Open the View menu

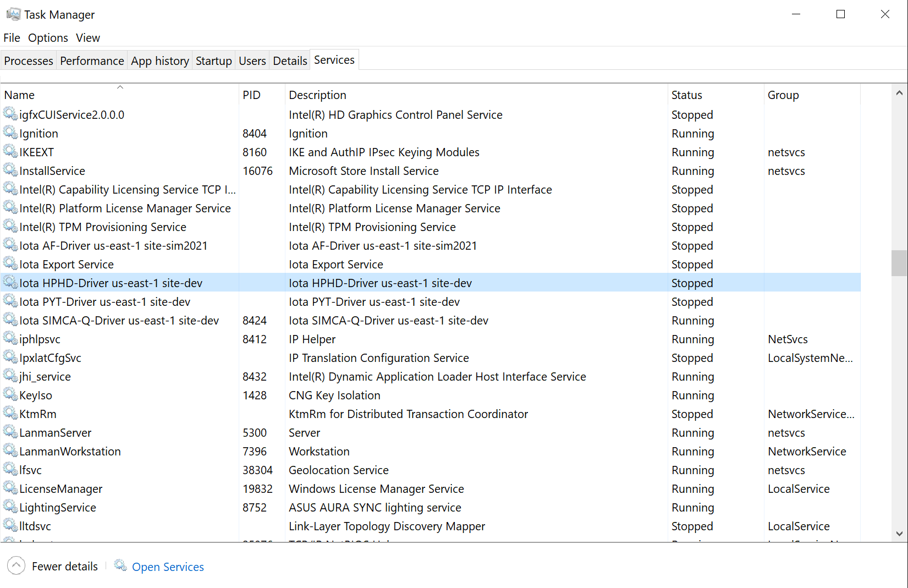coord(88,38)
